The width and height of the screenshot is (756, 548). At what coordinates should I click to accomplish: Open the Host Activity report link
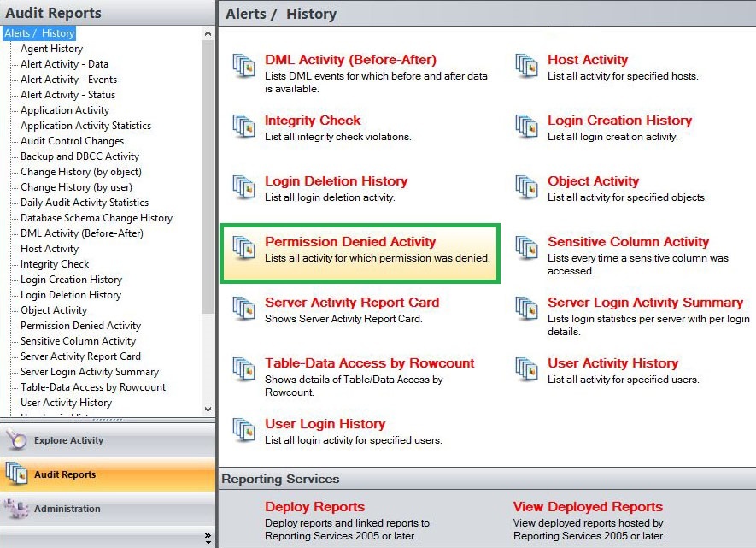pos(587,60)
